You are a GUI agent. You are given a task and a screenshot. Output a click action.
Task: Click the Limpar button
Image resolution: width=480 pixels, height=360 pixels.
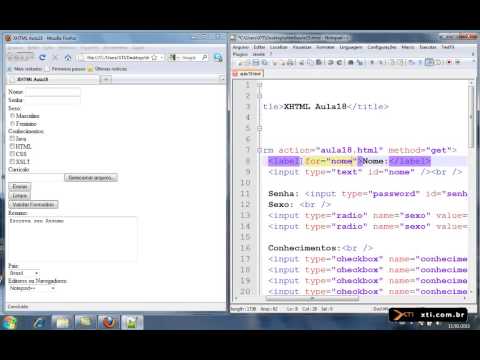pyautogui.click(x=20, y=196)
